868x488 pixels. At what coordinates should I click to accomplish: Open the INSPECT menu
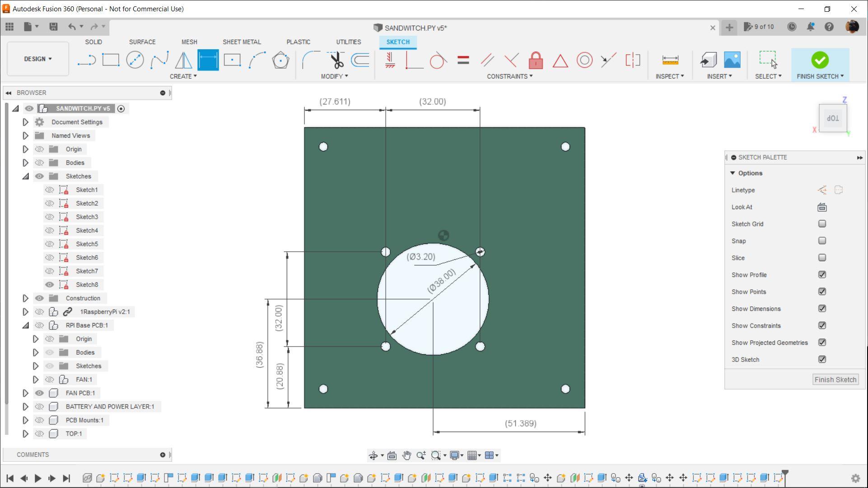[669, 76]
